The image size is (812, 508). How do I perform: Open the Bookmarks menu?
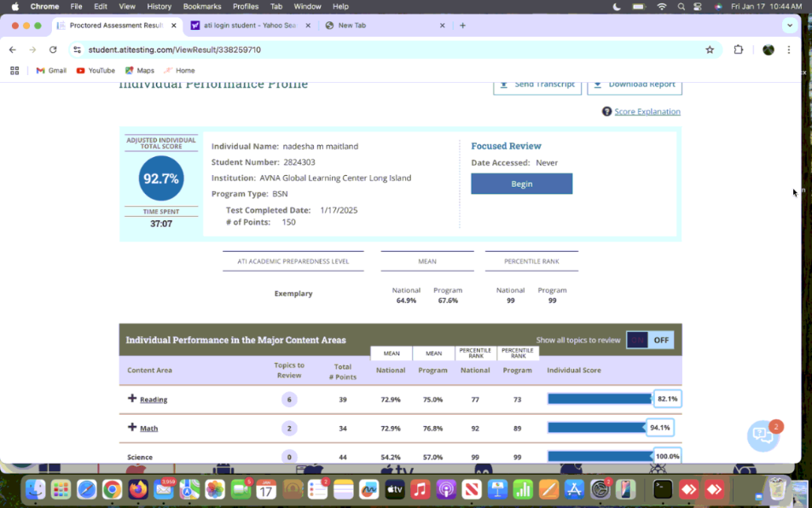202,6
